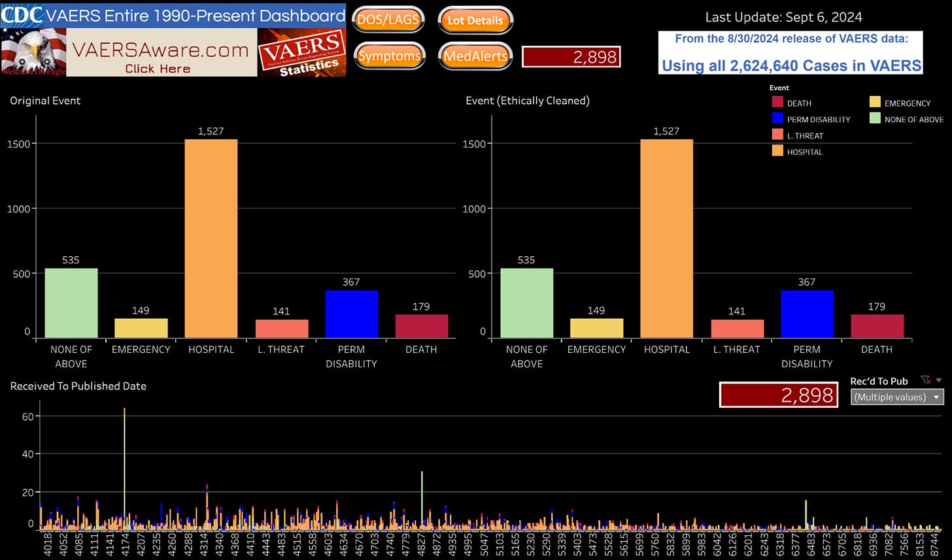Image resolution: width=952 pixels, height=560 pixels.
Task: Click the 2,898 box beside Rec'd To Pub
Action: [779, 395]
